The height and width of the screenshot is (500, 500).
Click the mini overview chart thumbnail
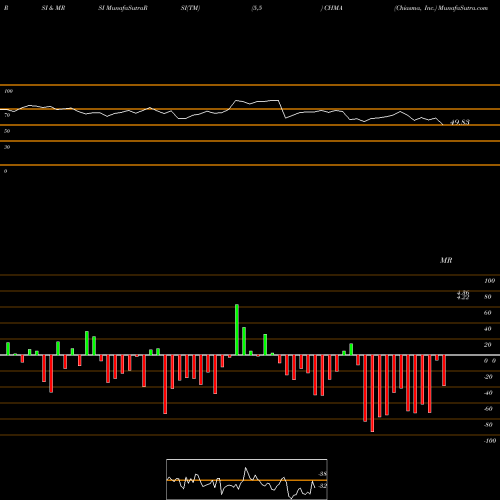pyautogui.click(x=247, y=479)
